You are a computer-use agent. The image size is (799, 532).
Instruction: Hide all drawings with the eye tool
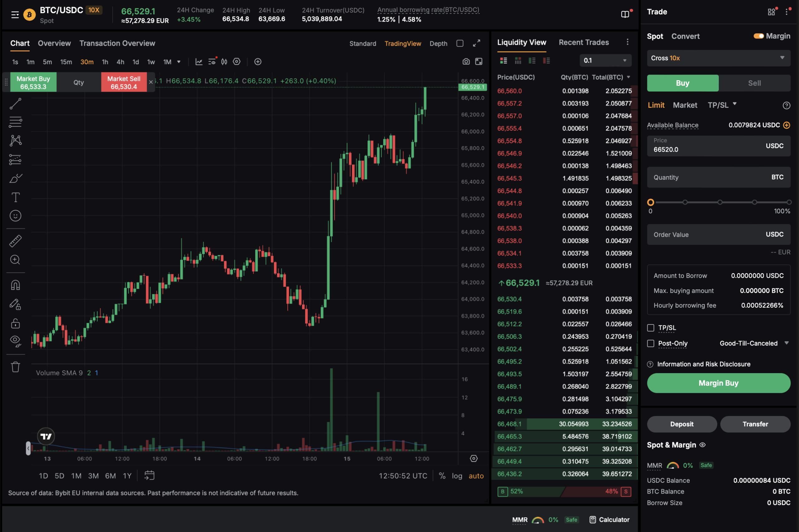tap(15, 341)
